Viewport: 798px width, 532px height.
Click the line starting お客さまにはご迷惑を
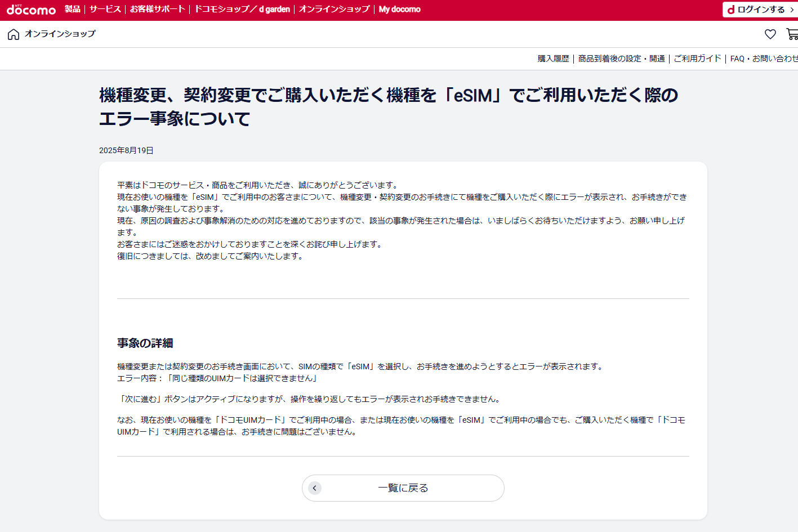click(250, 244)
